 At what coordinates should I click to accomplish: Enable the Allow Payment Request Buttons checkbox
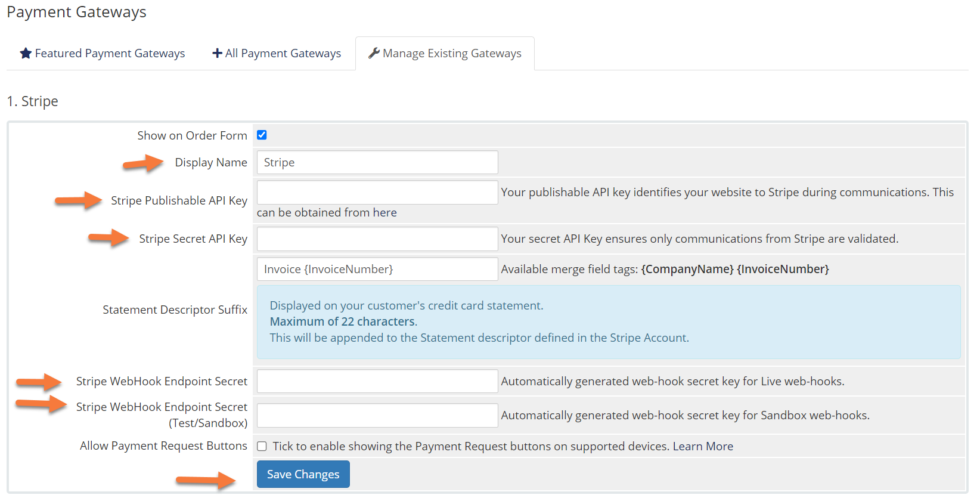pyautogui.click(x=262, y=447)
